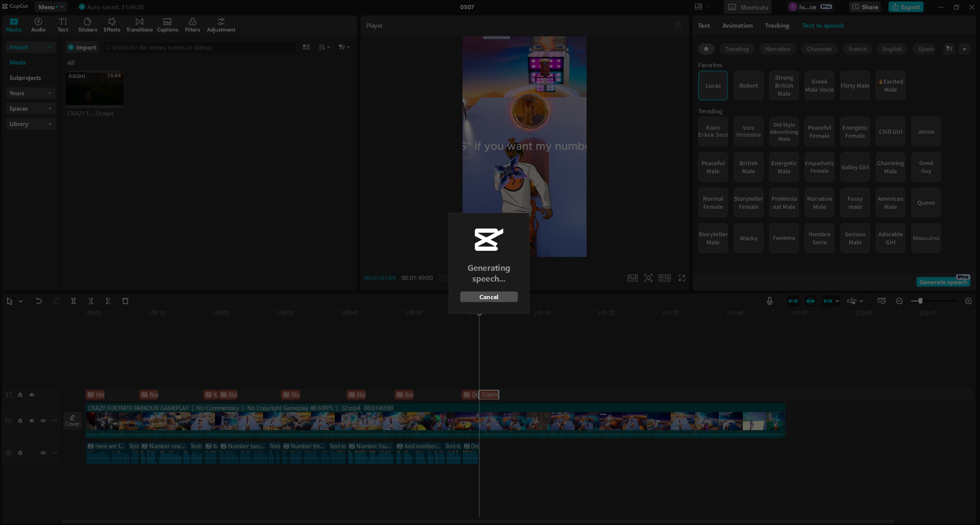Click the split clip icon

point(73,301)
